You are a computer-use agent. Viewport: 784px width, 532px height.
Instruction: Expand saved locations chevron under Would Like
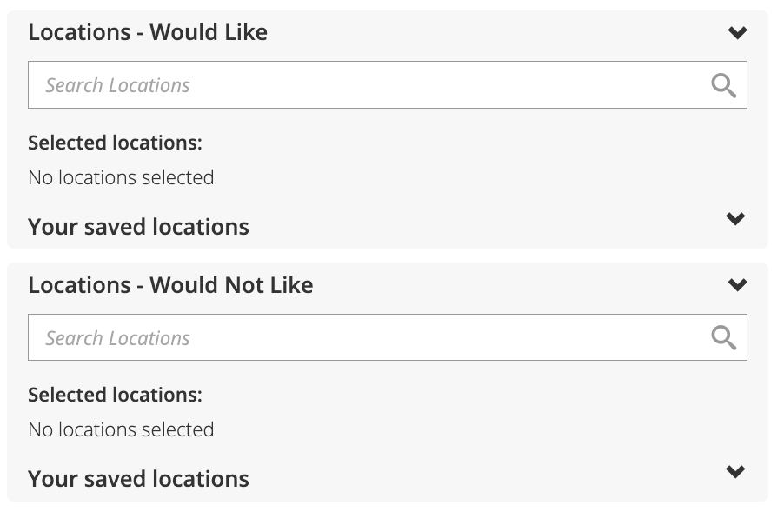point(735,219)
